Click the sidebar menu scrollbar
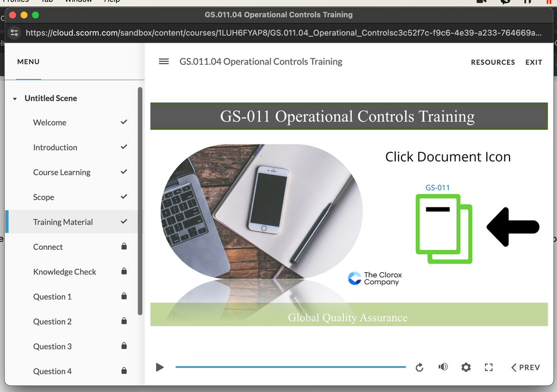The image size is (557, 392). tap(140, 201)
